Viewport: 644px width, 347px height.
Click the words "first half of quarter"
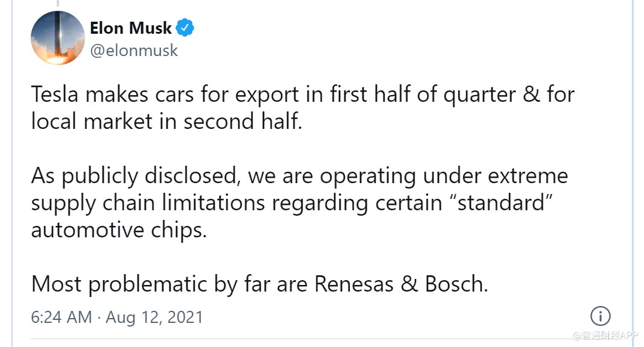pos(423,95)
